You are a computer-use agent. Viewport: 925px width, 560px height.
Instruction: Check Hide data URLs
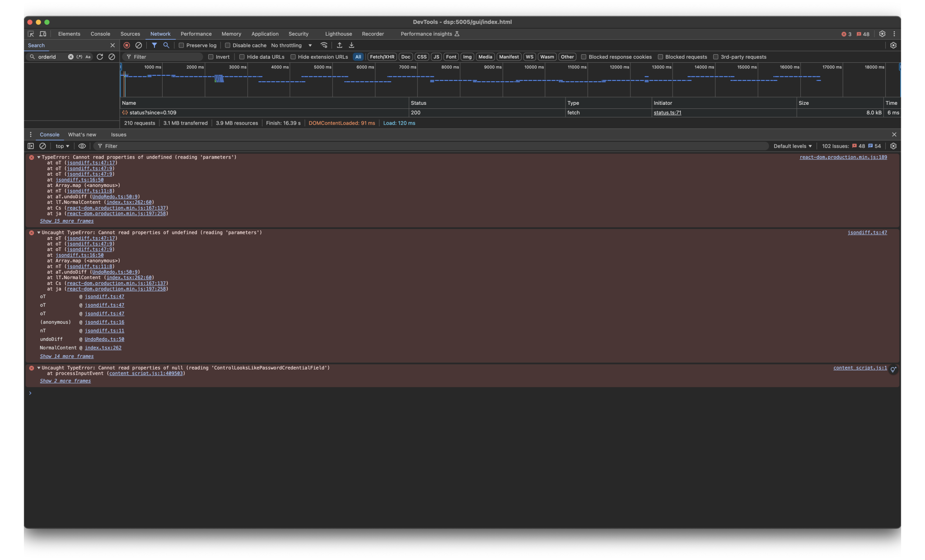coord(242,57)
